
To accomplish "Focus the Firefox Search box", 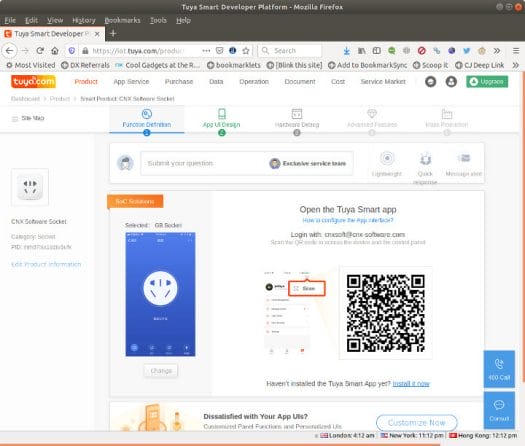I will click(x=290, y=51).
